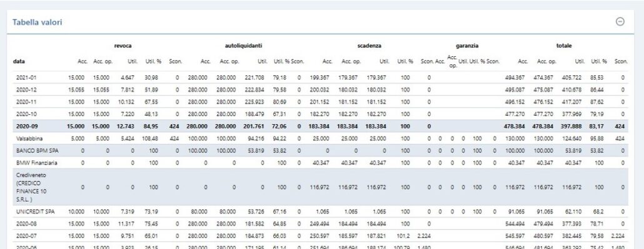Viewport: 644px width, 249px height.
Task: Click the 4.647 revoca Util. value
Action: 128,77
